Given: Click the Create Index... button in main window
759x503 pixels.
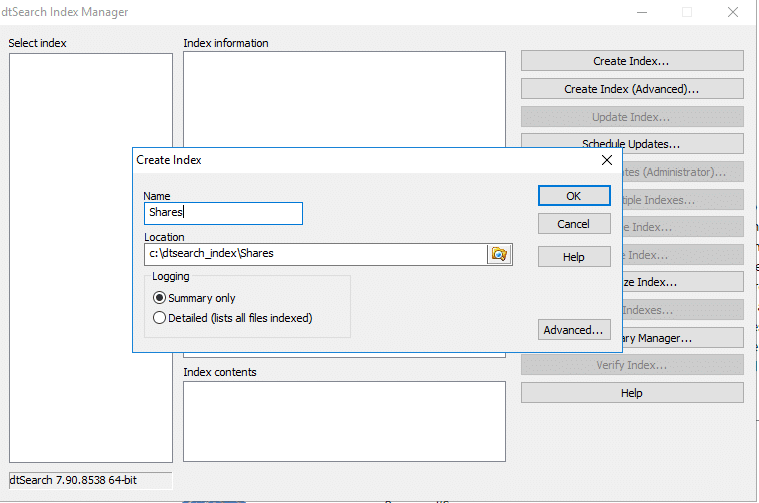Looking at the screenshot, I should [631, 61].
